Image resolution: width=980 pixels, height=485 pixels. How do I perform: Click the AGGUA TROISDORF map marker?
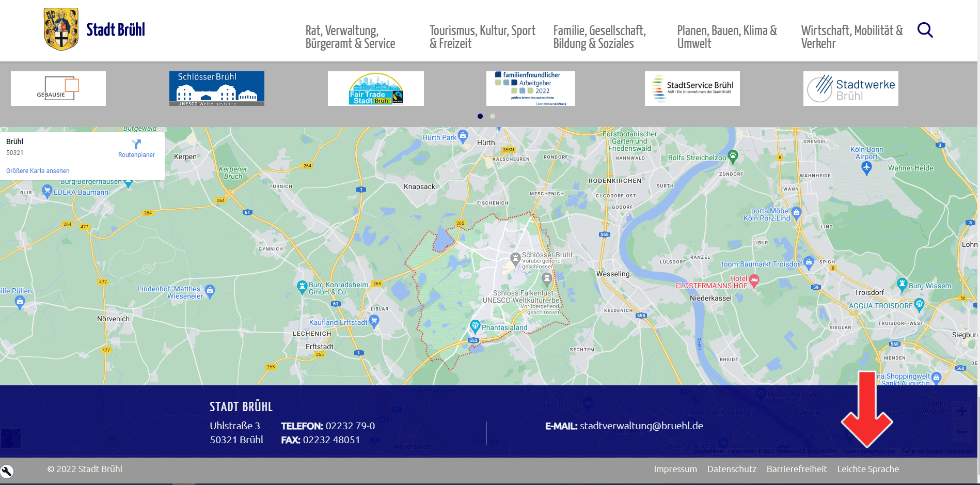pos(919,304)
